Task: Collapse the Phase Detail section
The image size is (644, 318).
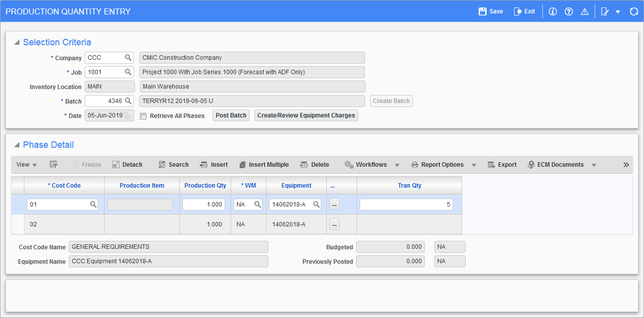Action: point(16,144)
